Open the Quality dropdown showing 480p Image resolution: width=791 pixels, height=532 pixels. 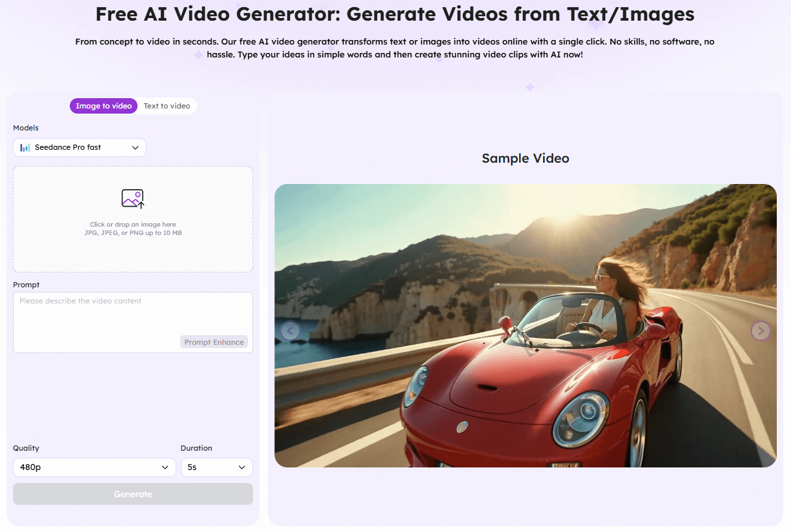[x=94, y=467]
